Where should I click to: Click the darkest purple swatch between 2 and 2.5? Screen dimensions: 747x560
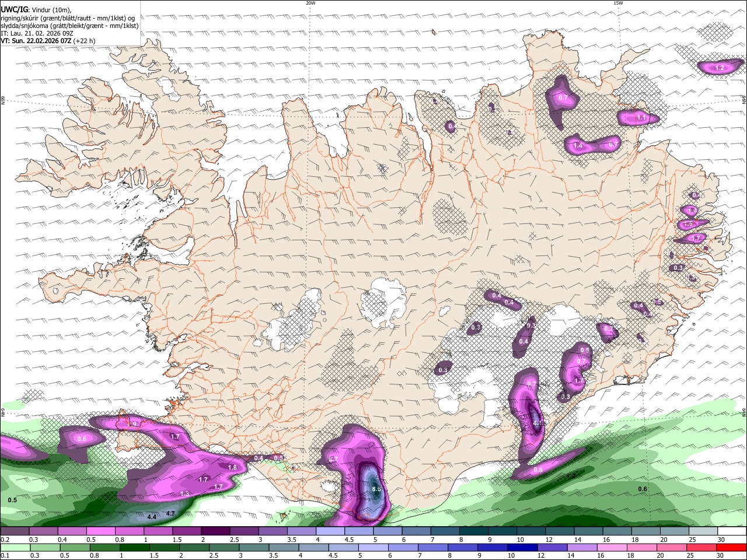point(215,531)
